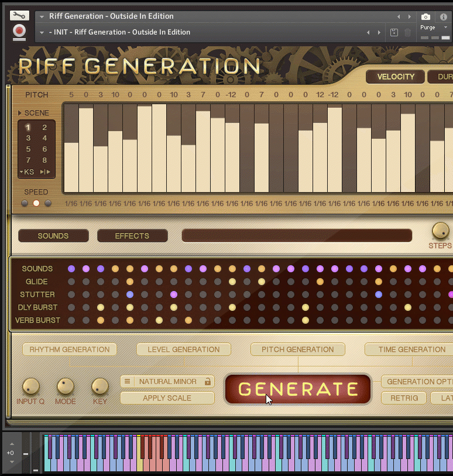Select the middle speed radio dot

click(36, 203)
